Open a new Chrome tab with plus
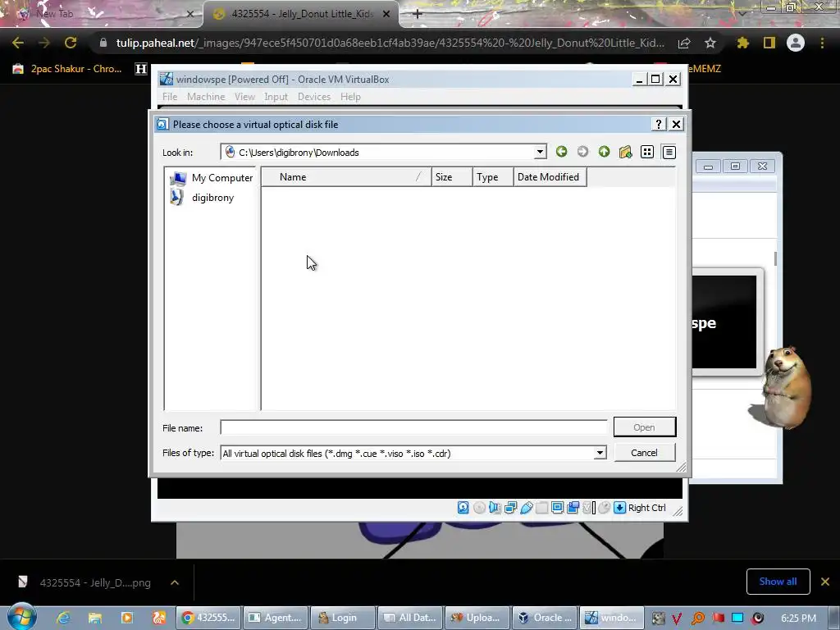This screenshot has width=840, height=630. pyautogui.click(x=418, y=14)
